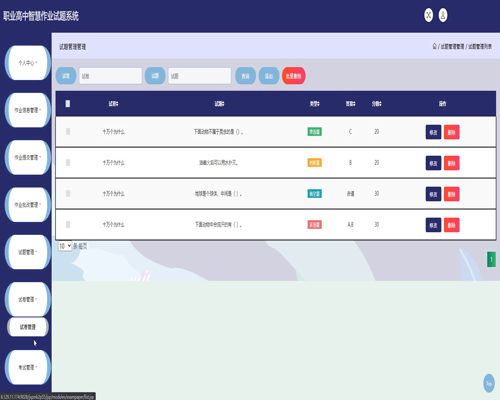The image size is (500, 400).
Task: Click the round Top button at bottom right
Action: 489,383
